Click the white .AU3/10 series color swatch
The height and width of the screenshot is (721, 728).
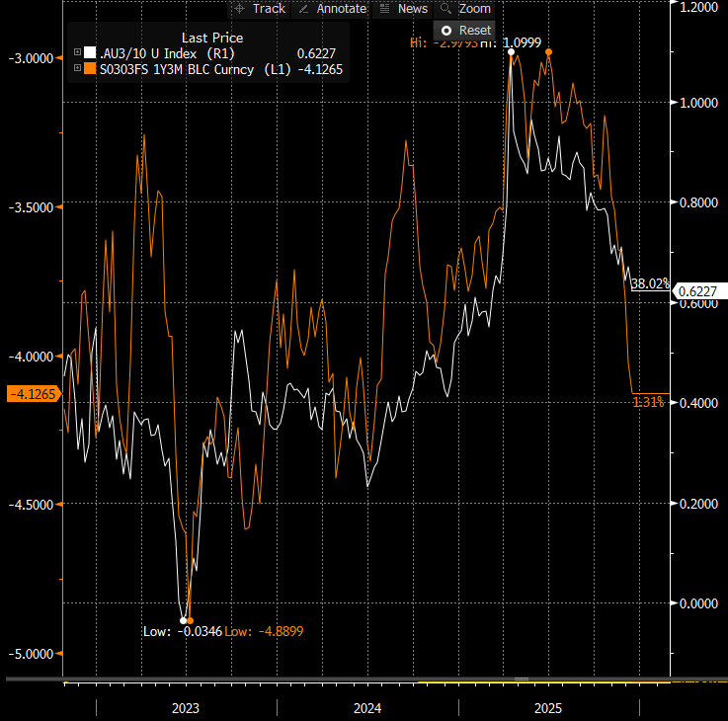click(x=90, y=53)
